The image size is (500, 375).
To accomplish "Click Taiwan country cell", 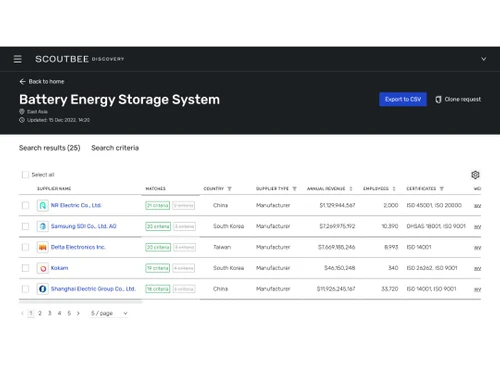I will tap(222, 247).
